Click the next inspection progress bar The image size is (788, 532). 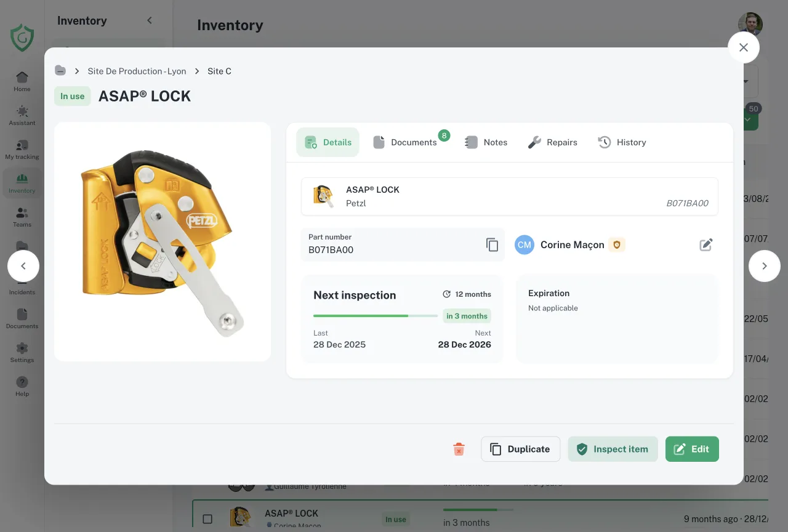click(376, 316)
